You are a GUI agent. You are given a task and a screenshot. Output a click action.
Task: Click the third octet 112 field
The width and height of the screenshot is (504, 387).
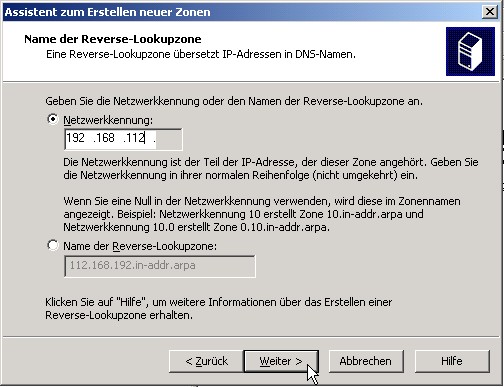coord(135,138)
